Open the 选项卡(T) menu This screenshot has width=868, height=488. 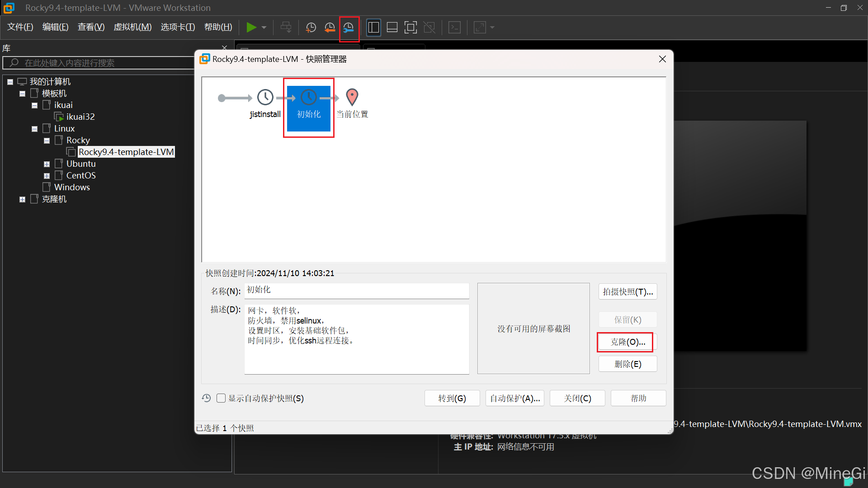[178, 27]
